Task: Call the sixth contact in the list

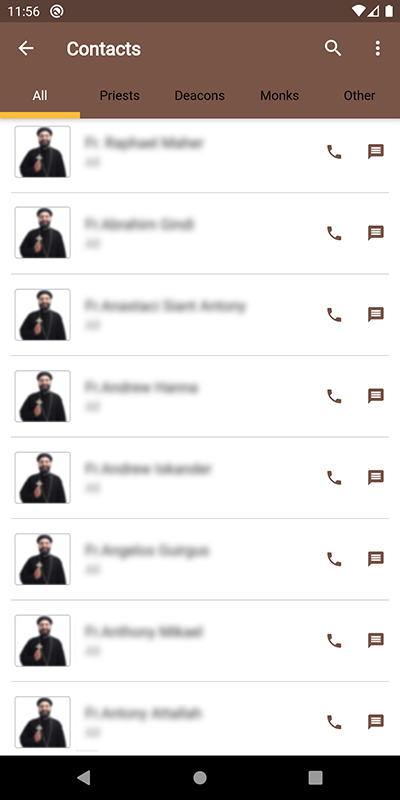Action: pyautogui.click(x=334, y=559)
